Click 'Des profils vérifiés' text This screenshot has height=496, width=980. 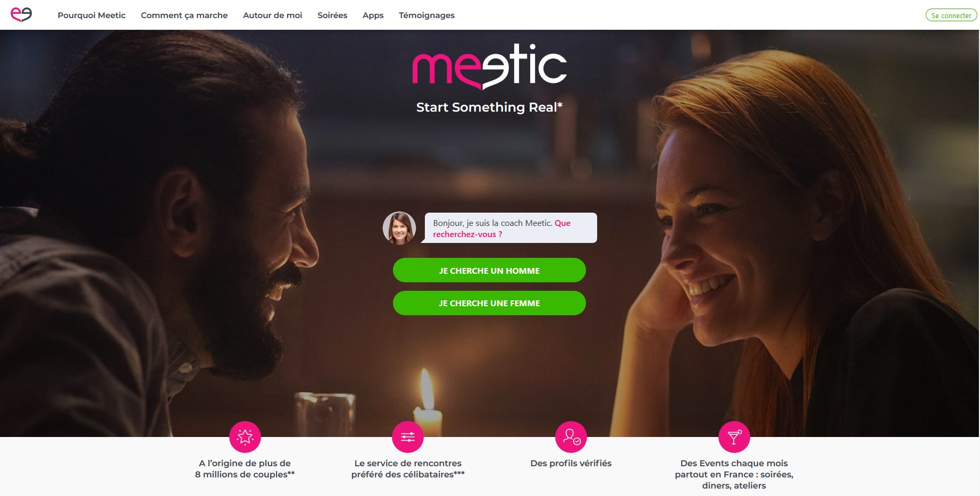tap(571, 464)
